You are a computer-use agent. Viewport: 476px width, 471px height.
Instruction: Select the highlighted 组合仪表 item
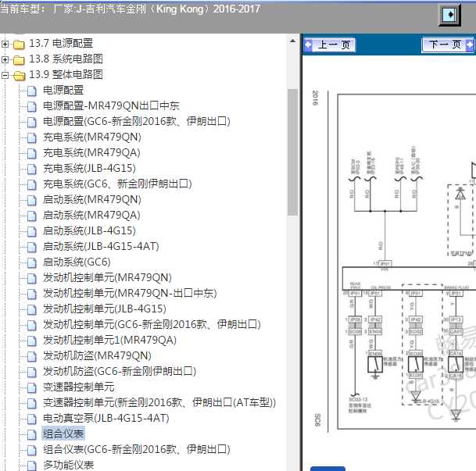pos(63,434)
